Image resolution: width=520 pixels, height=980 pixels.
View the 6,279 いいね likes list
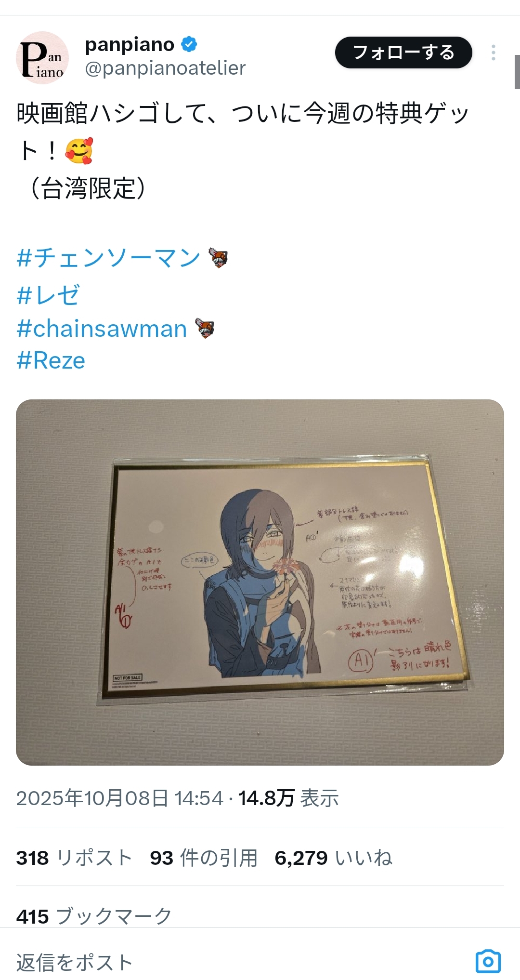pyautogui.click(x=334, y=858)
